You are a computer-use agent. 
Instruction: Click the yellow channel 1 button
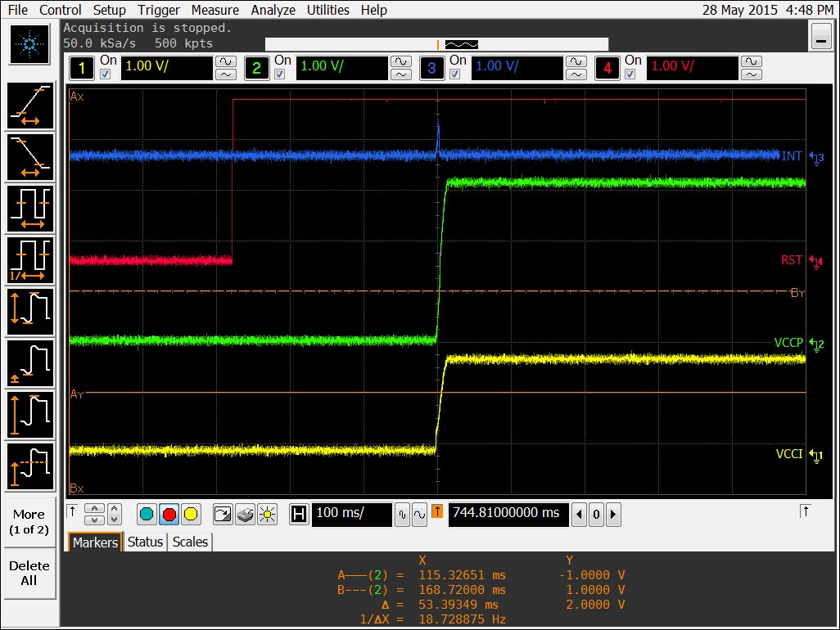coord(82,68)
